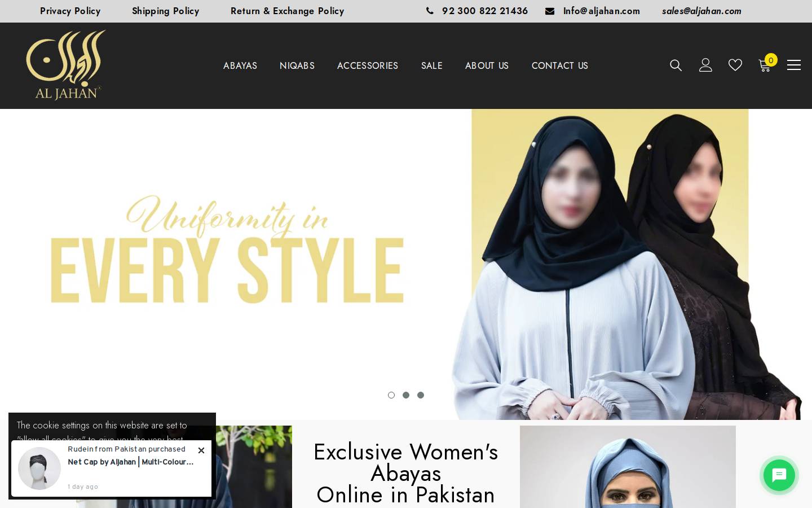
Task: Go to the Sale page
Action: 432,65
